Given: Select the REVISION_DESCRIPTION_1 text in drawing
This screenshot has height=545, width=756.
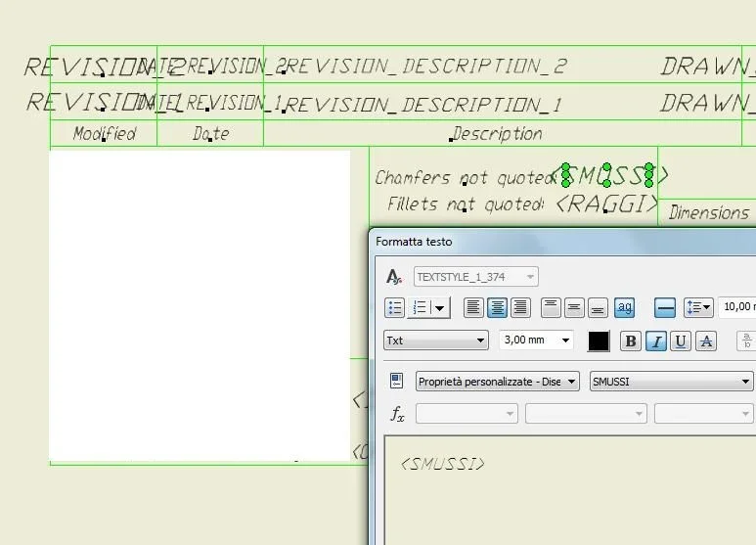Looking at the screenshot, I should point(423,104).
